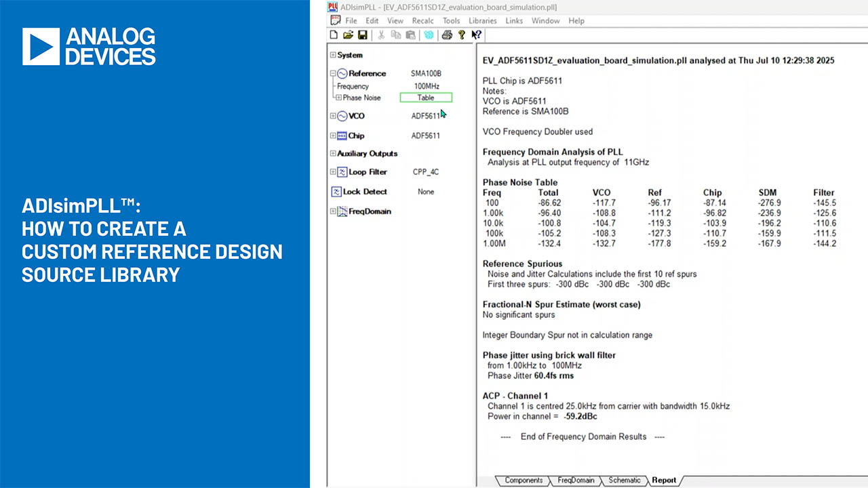The height and width of the screenshot is (488, 868).
Task: Save the design with floppy disk icon
Action: click(x=363, y=35)
